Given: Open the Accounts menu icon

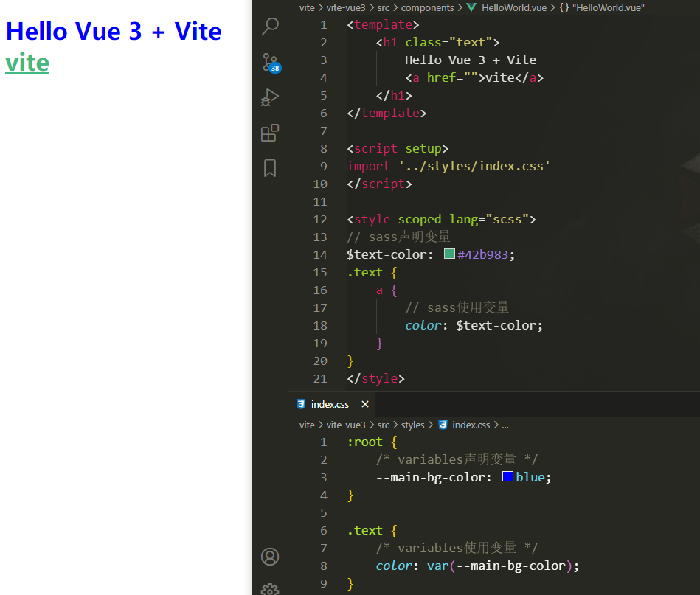Looking at the screenshot, I should click(270, 557).
